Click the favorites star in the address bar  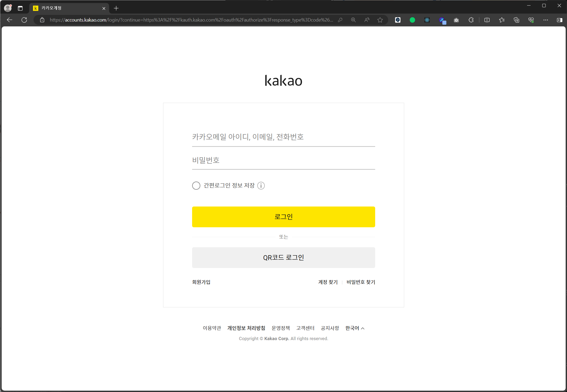tap(380, 20)
